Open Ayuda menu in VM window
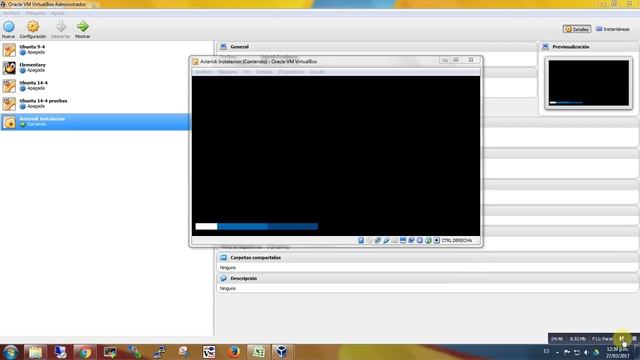640x360 pixels. tap(317, 72)
